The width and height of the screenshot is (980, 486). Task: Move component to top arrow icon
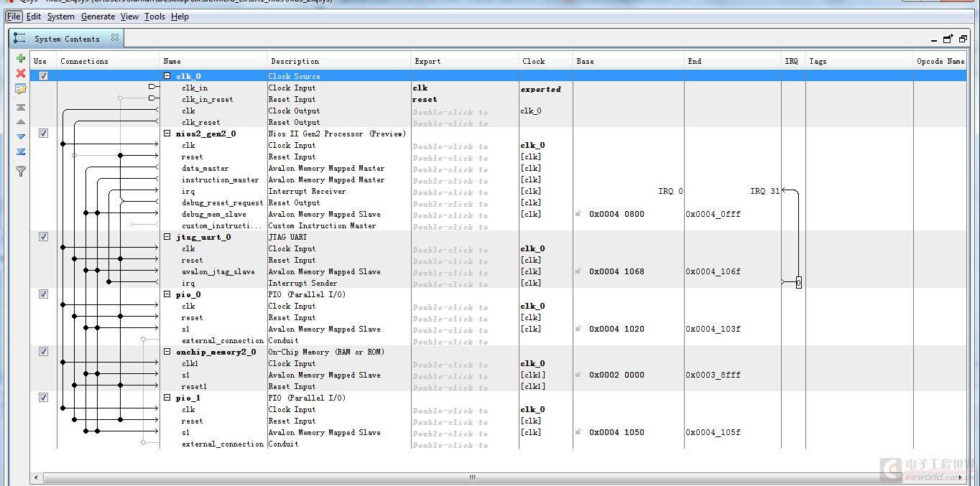coord(21,107)
